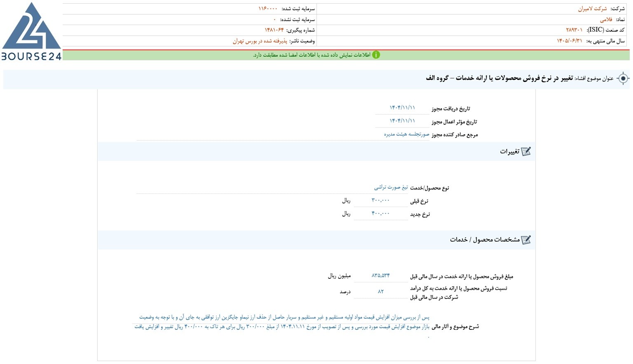This screenshot has height=364, width=633.
Task: Click the ISIC industry code ۲۸۹۳۰۱
Action: tap(574, 30)
